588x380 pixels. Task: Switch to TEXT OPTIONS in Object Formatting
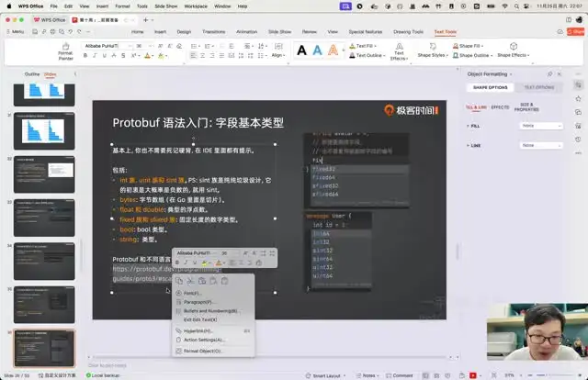coord(538,87)
